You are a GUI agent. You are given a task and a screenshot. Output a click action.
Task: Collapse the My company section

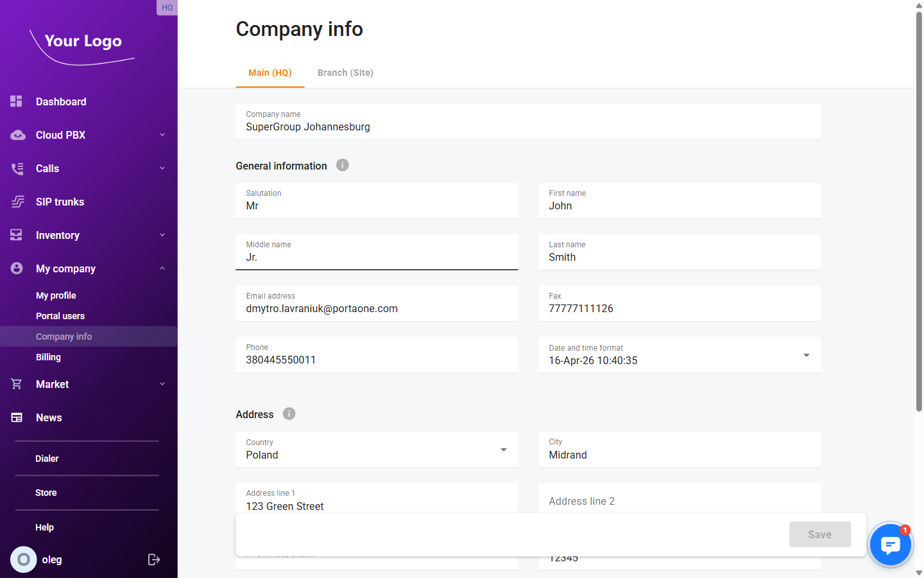pos(162,268)
